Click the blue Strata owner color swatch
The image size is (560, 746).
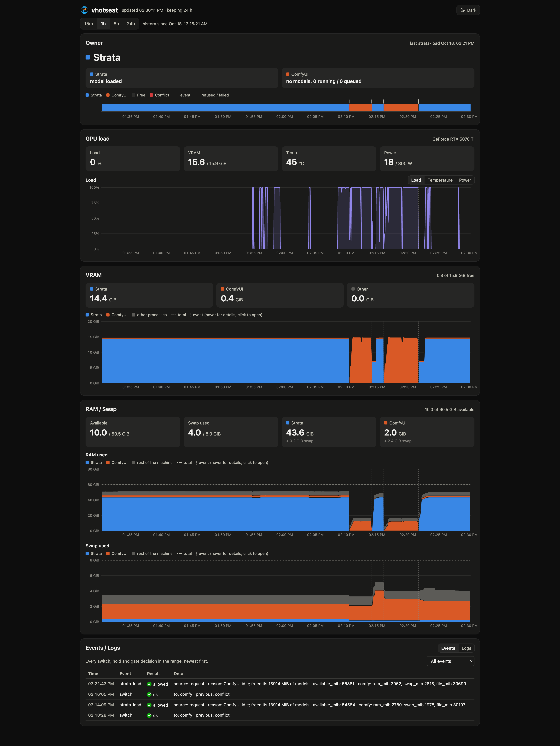pyautogui.click(x=88, y=57)
